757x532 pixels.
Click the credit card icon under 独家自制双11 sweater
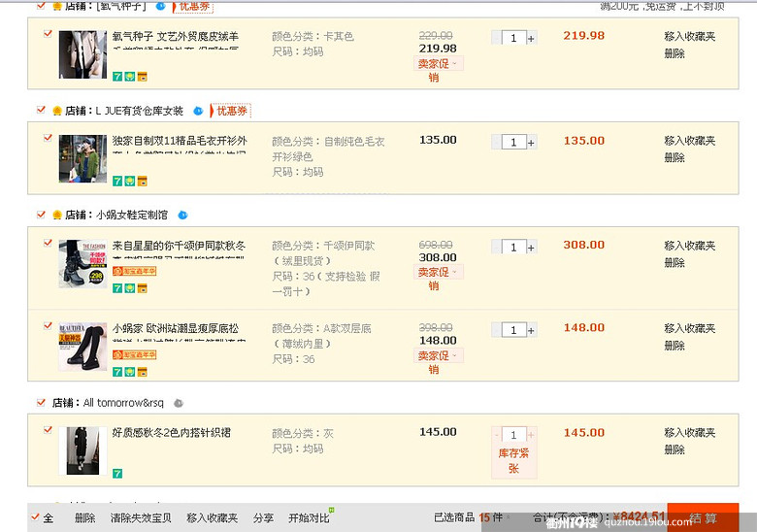pos(143,181)
